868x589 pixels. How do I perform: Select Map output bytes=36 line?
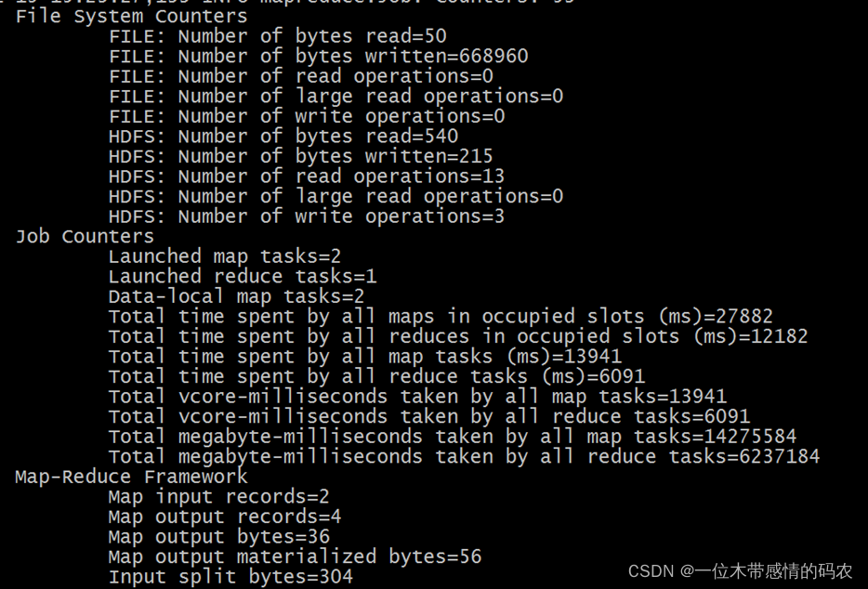219,536
